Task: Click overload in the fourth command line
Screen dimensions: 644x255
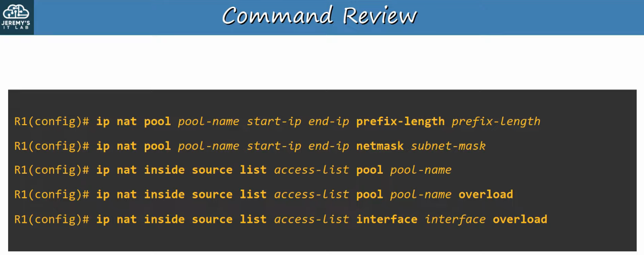Action: [486, 195]
